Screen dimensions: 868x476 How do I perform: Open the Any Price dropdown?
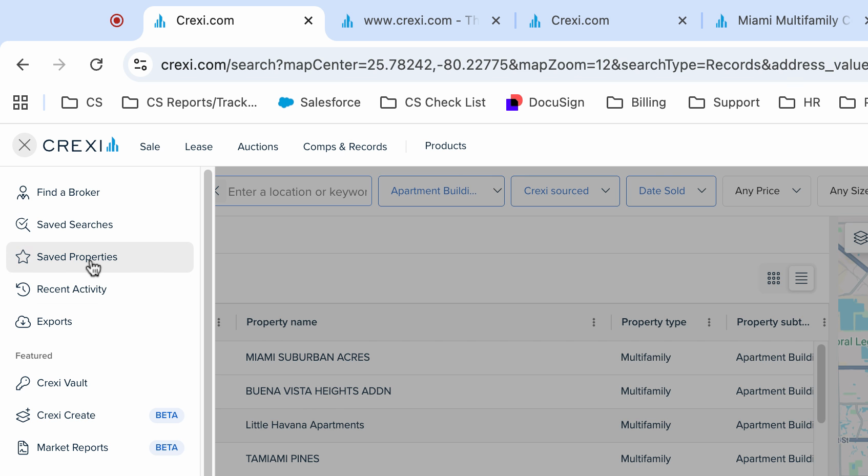click(766, 191)
